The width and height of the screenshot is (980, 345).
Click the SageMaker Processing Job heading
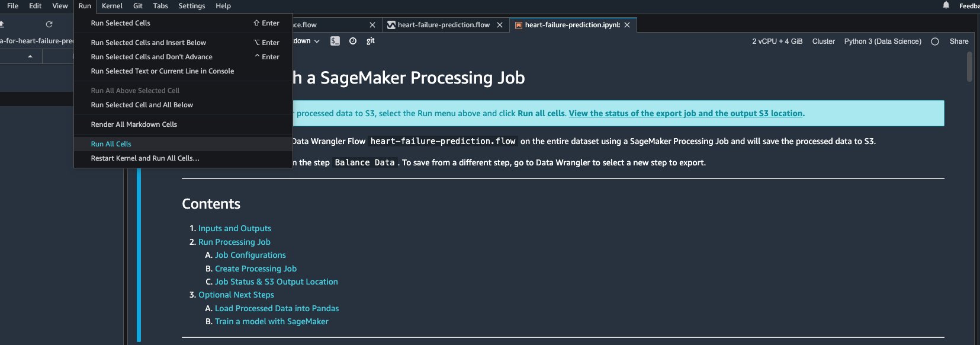pos(409,78)
